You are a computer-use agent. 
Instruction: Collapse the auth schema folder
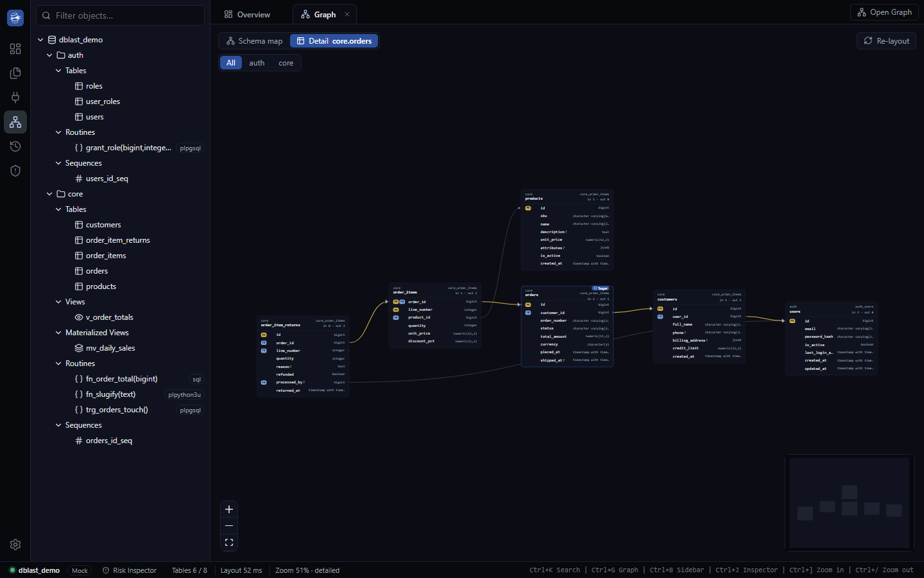[x=49, y=55]
